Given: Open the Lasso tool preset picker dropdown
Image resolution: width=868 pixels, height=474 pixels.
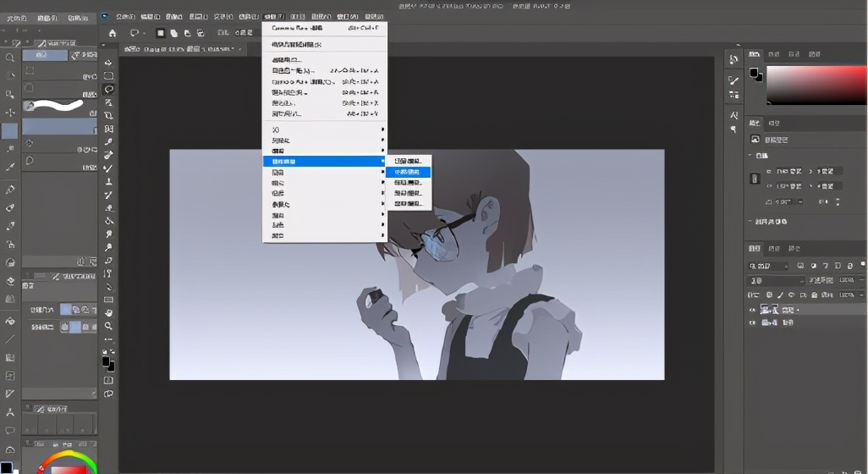Looking at the screenshot, I should (x=137, y=34).
